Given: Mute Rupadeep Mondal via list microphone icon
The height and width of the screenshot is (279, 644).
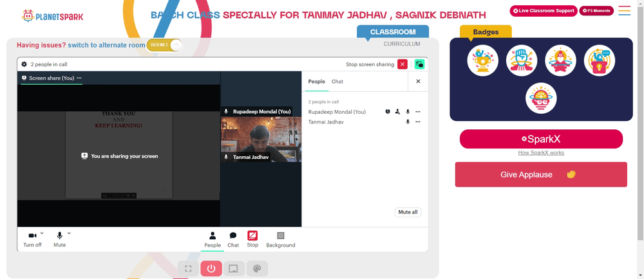Looking at the screenshot, I should [x=408, y=111].
